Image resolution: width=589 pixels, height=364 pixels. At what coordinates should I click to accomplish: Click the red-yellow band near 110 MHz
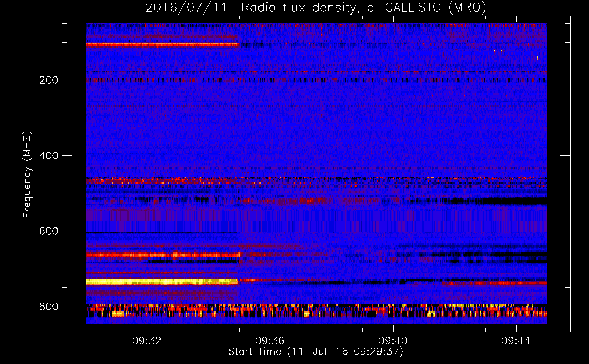[x=162, y=44]
